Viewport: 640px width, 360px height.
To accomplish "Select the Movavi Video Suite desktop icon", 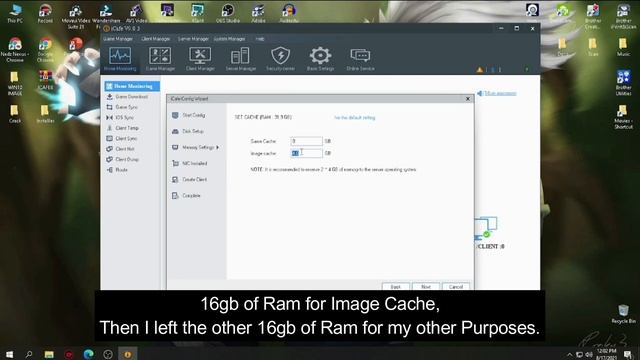I will (x=76, y=16).
